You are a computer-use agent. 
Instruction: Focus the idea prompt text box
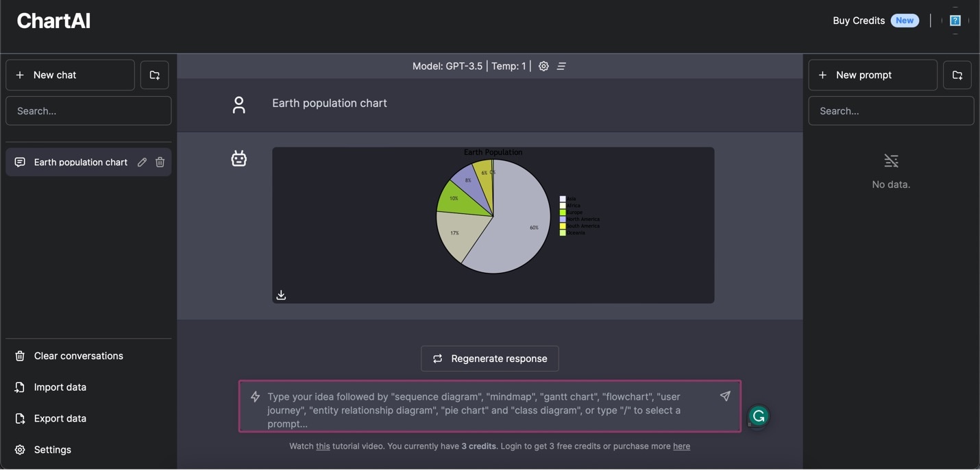(x=489, y=407)
